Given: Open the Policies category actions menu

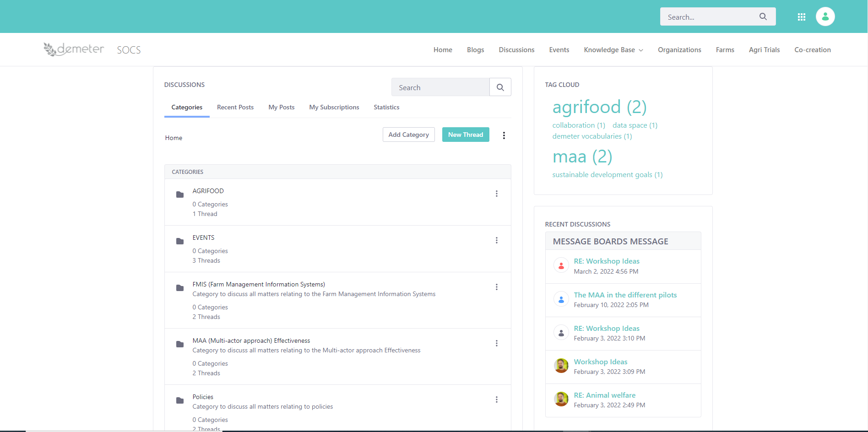Looking at the screenshot, I should pyautogui.click(x=497, y=400).
